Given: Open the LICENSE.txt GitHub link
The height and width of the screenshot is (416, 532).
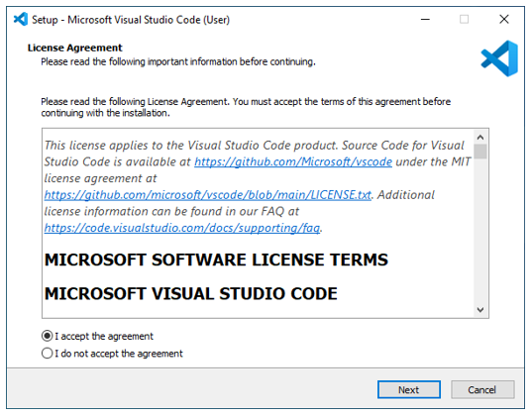Looking at the screenshot, I should click(x=208, y=195).
